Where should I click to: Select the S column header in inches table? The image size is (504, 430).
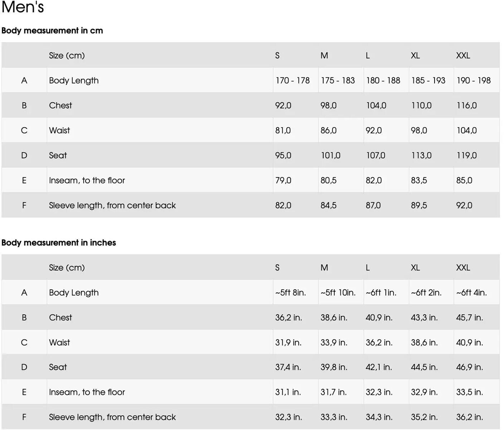(277, 268)
